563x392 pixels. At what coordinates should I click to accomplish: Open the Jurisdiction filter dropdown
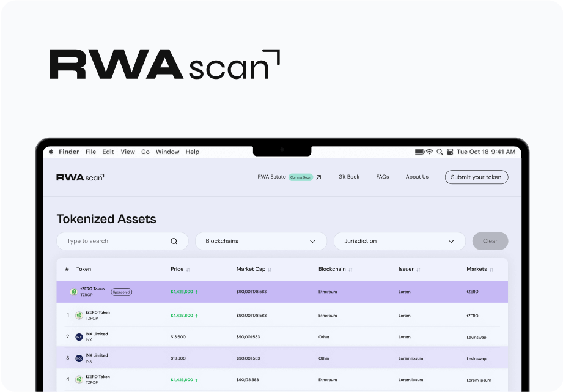400,241
